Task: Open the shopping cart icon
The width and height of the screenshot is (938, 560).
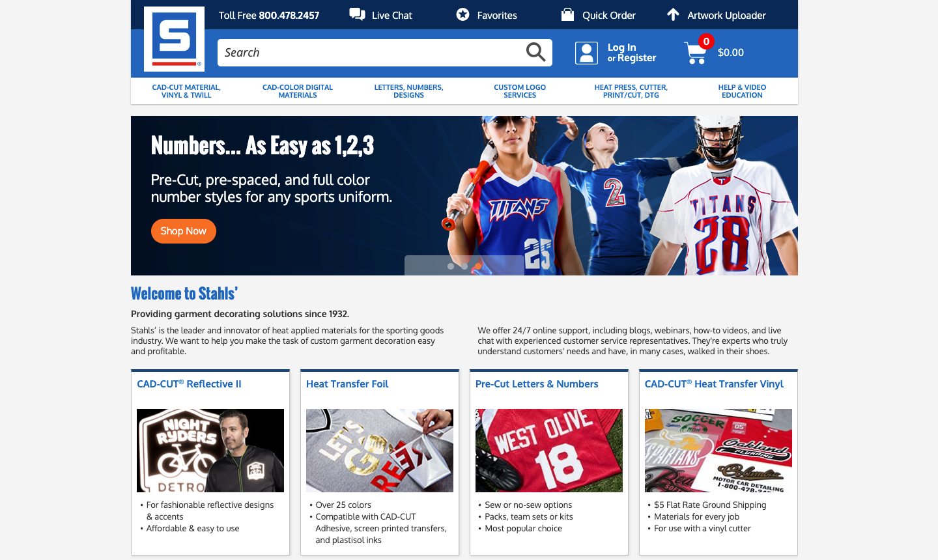Action: click(696, 53)
